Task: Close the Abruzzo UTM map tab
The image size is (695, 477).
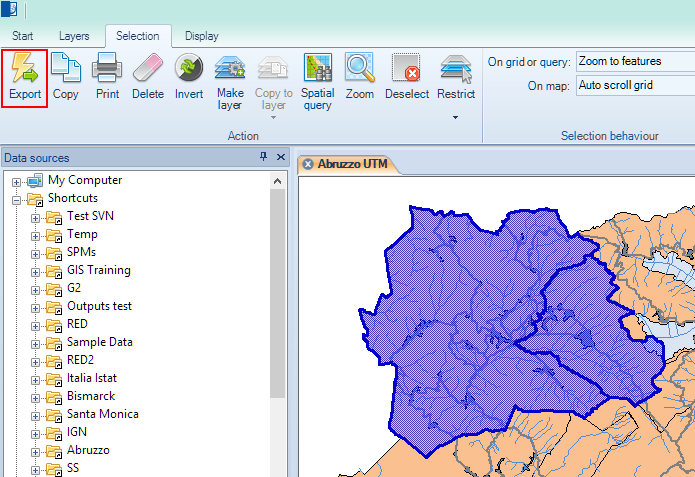Action: (308, 164)
